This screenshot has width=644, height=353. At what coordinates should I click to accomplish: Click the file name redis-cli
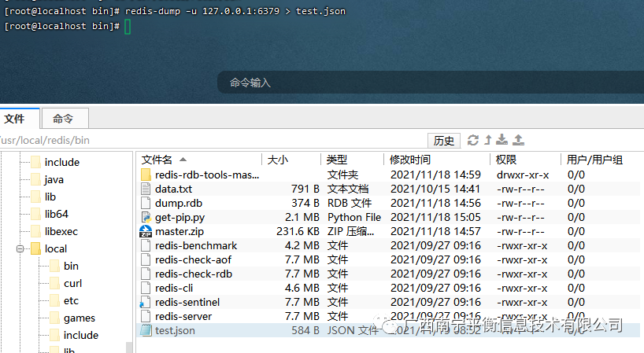[174, 289]
